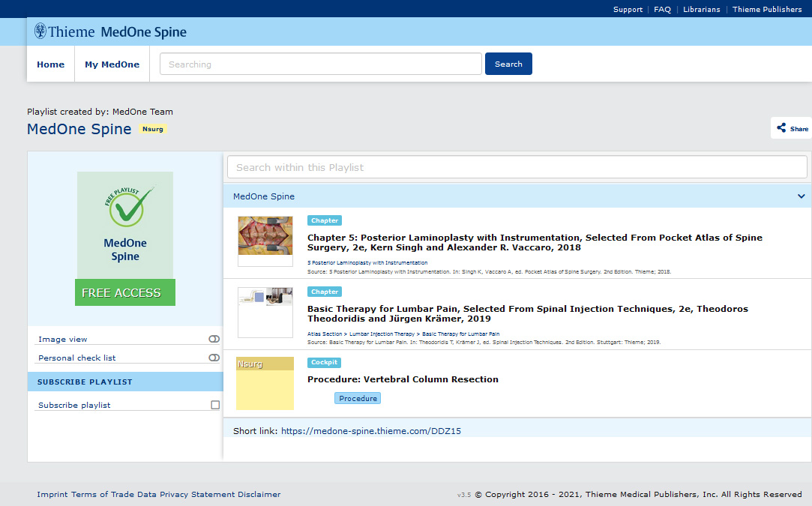Viewport: 812px width, 506px height.
Task: Focus the Search within this Playlist field
Action: (x=517, y=167)
